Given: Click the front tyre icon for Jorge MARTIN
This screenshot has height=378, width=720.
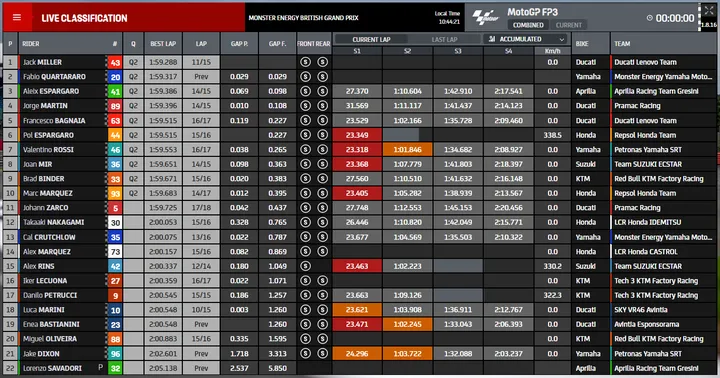Looking at the screenshot, I should click(305, 106).
